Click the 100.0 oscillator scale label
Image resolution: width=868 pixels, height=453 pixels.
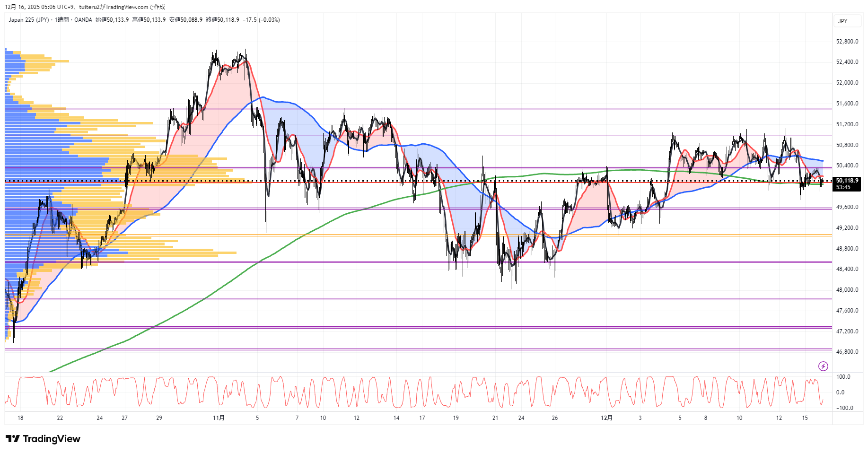click(843, 377)
